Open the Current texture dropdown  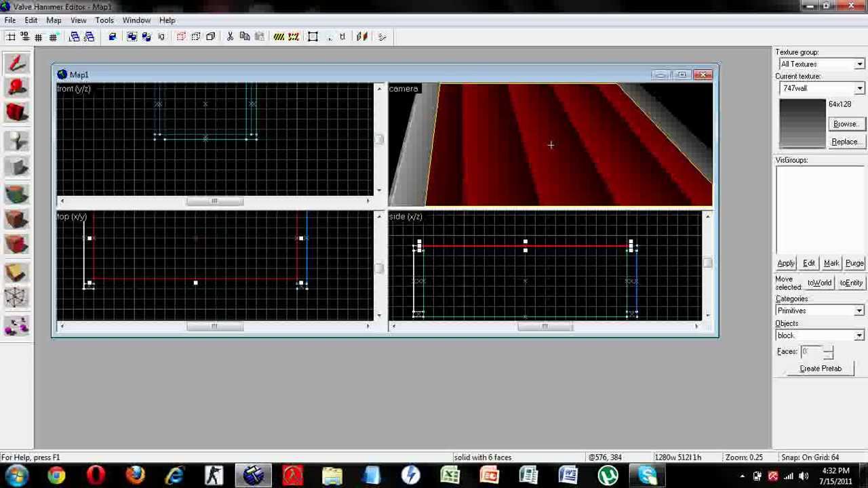859,89
